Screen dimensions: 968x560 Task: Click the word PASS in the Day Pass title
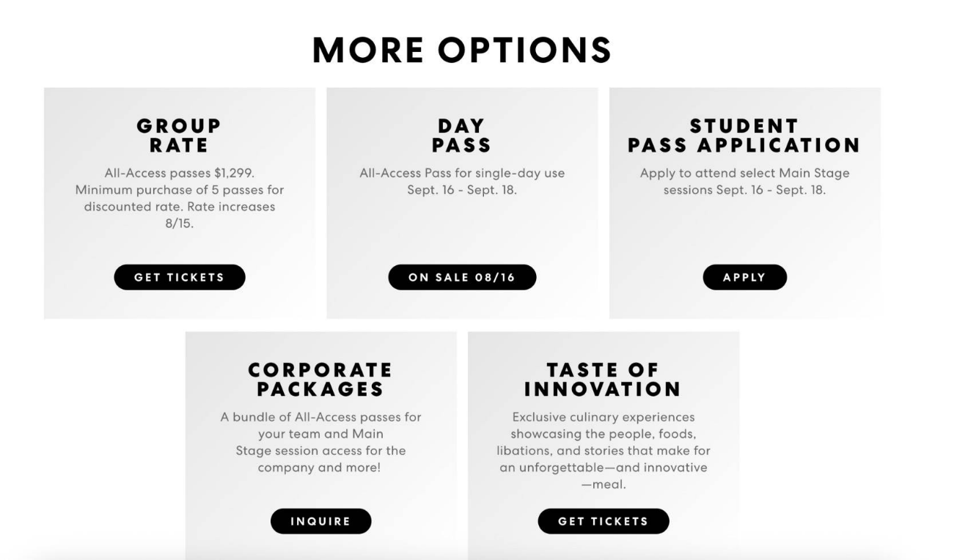pyautogui.click(x=461, y=145)
